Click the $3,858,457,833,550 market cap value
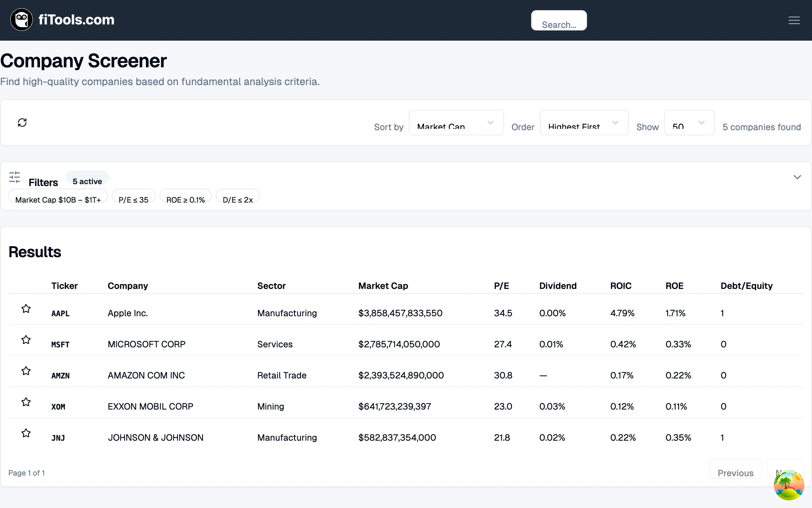This screenshot has width=812, height=508. 400,313
